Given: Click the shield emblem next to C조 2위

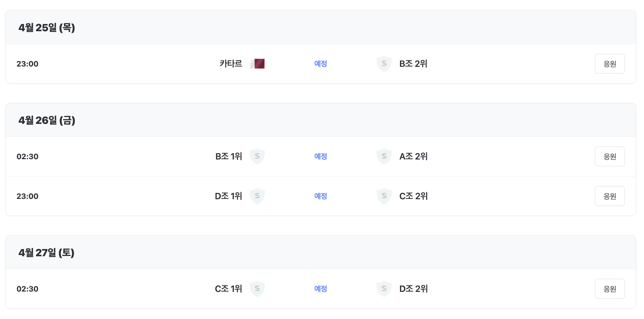Looking at the screenshot, I should click(384, 196).
